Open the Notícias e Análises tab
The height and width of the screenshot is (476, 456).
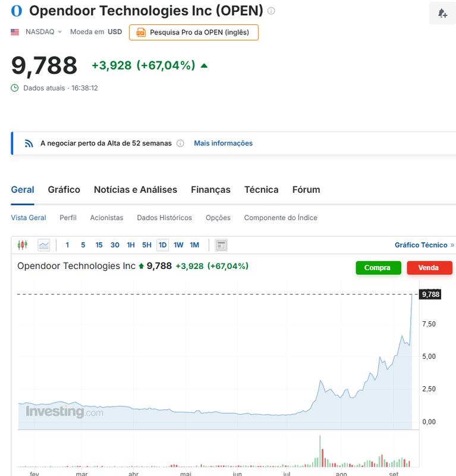(136, 190)
